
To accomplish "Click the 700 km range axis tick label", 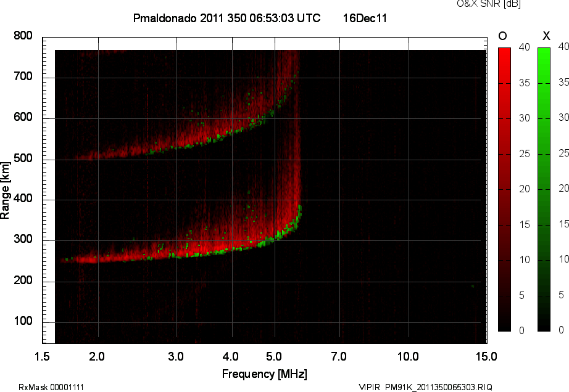I will [23, 76].
